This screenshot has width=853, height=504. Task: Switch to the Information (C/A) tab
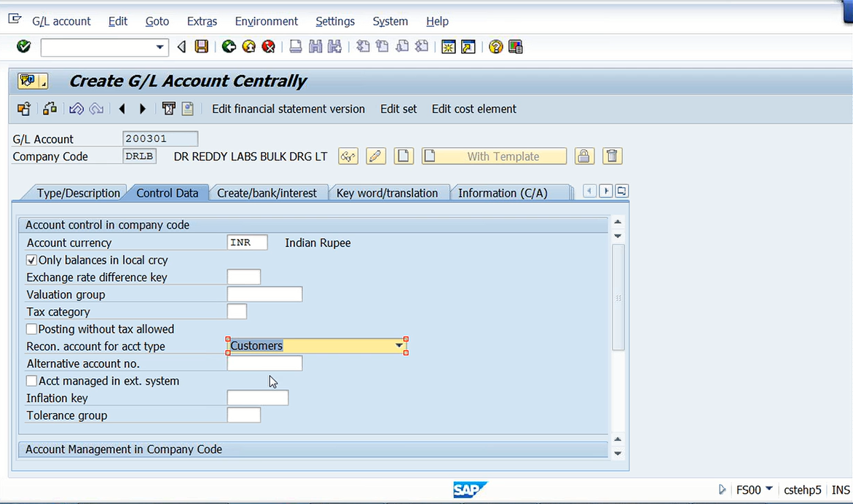(x=503, y=193)
